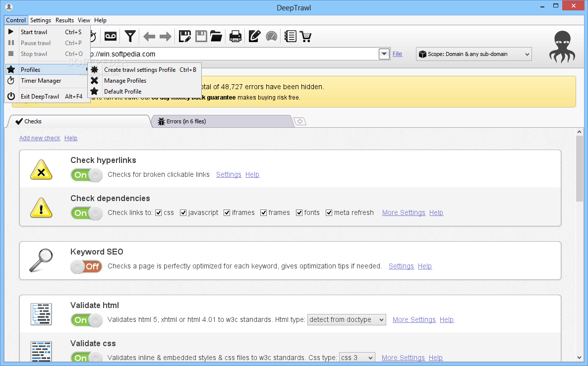Click the app icon in title bar
This screenshot has height=366, width=588.
pos(9,7)
